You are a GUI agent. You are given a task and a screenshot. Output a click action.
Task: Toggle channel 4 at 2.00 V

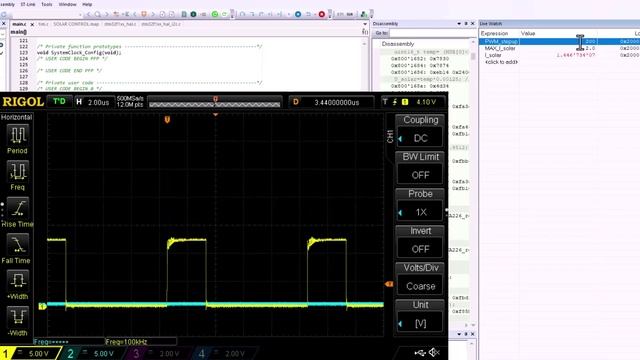[224, 353]
